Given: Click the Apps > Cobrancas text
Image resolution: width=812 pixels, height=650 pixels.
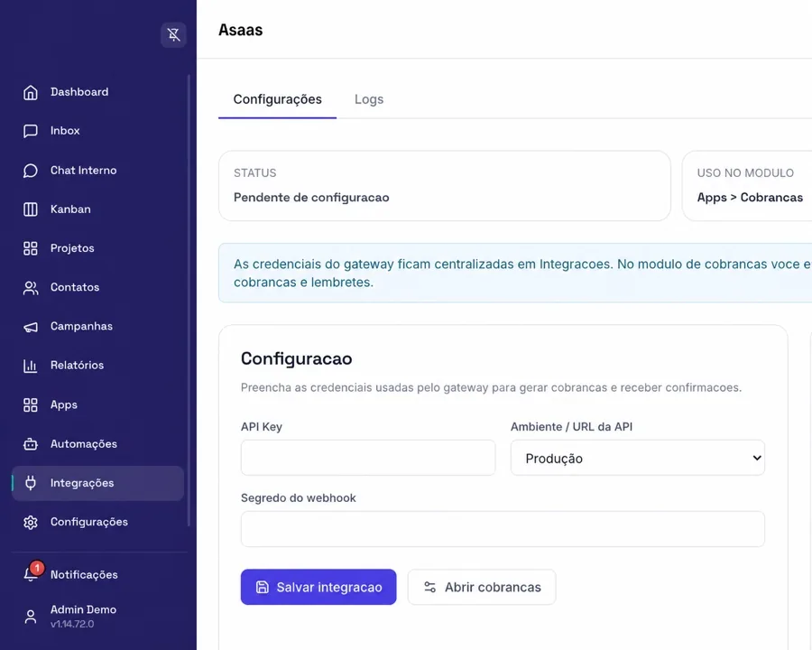Looking at the screenshot, I should [750, 198].
